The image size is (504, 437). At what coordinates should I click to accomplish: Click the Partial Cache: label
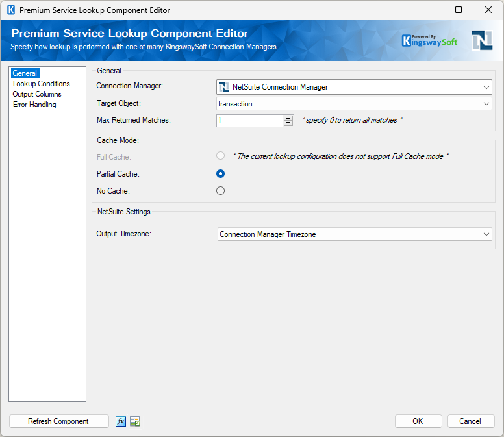[118, 174]
